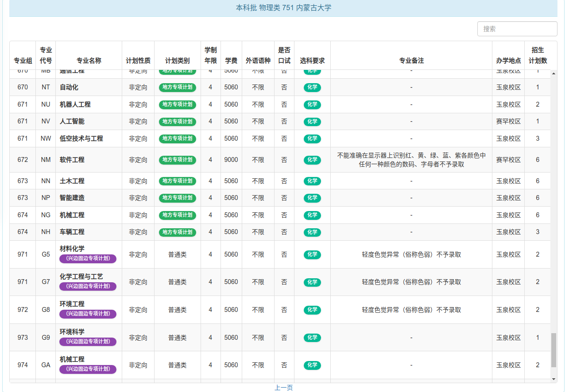The image size is (565, 392).
Task: Click the scrollbar down arrow of the table
Action: [553, 379]
